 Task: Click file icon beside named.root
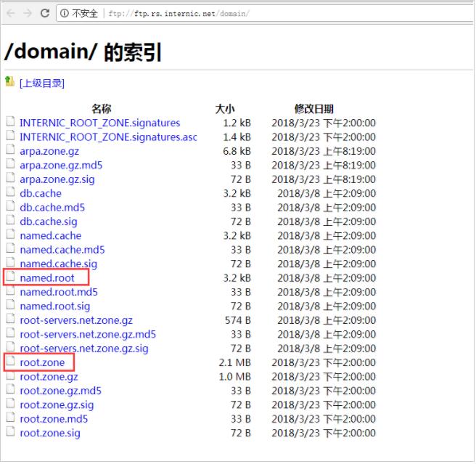10,276
